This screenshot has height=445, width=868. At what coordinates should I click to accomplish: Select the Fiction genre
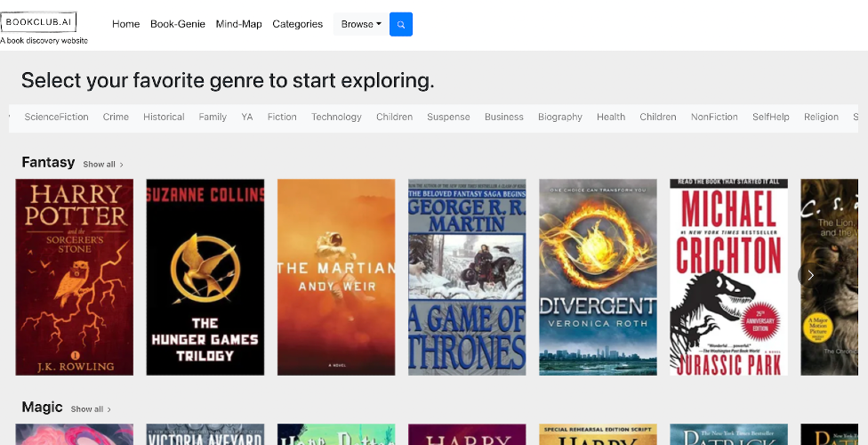pos(282,117)
